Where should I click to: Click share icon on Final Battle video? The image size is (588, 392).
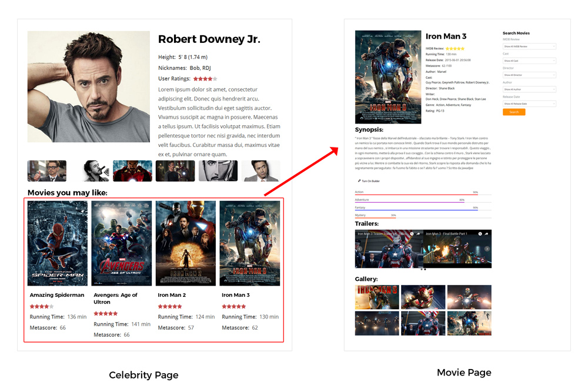point(486,234)
